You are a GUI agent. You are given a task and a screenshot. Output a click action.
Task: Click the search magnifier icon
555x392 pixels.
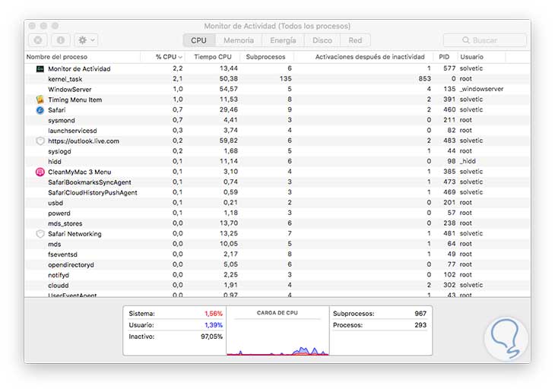(x=466, y=40)
